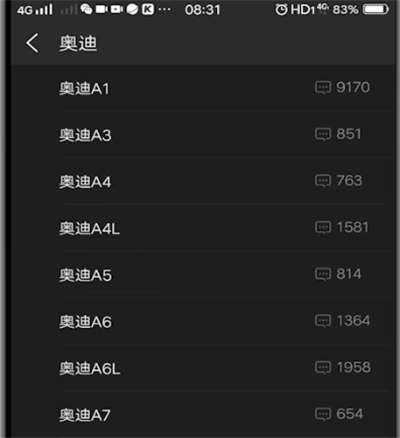Open the comment icon for 奥迪A6
Image resolution: width=400 pixels, height=438 pixels.
323,321
